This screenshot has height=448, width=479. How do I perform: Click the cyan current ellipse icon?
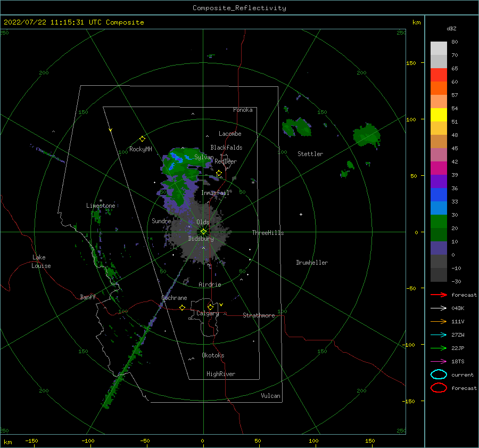[x=439, y=374]
